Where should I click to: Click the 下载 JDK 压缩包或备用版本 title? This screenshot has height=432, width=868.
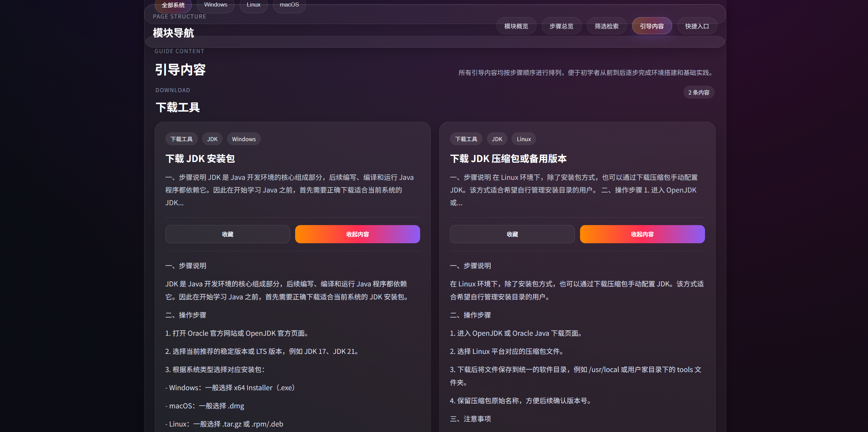click(508, 159)
